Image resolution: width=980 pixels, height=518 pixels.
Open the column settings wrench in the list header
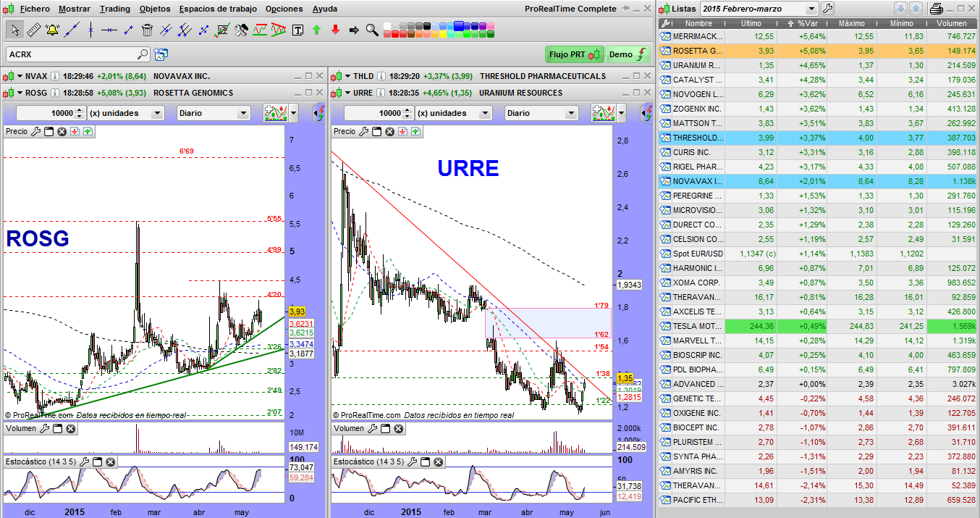click(664, 22)
